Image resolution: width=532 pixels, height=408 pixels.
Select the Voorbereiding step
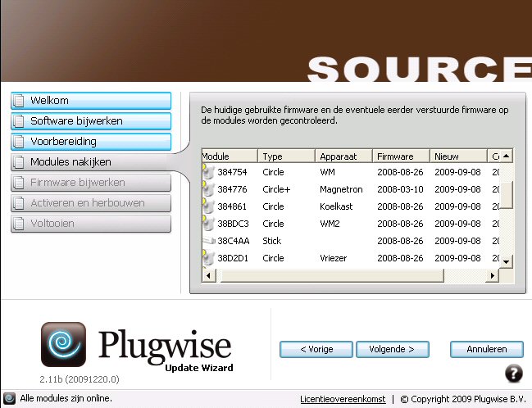click(91, 142)
